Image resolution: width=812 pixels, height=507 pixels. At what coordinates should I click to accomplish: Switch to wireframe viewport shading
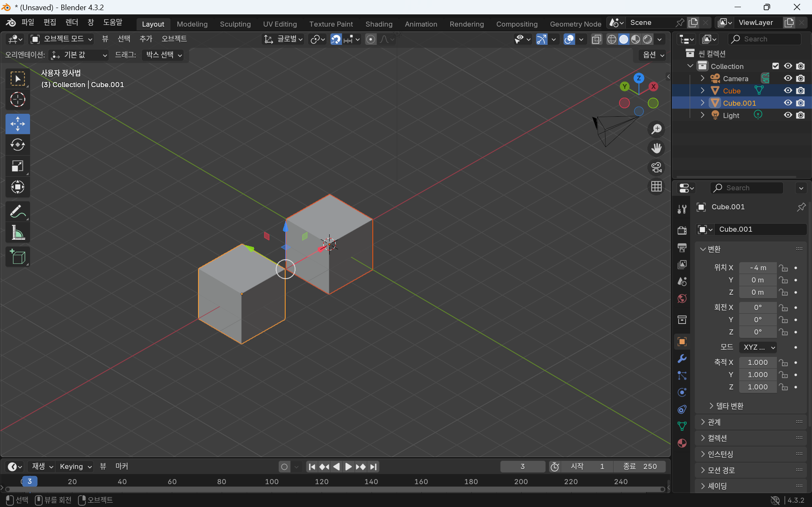click(611, 39)
